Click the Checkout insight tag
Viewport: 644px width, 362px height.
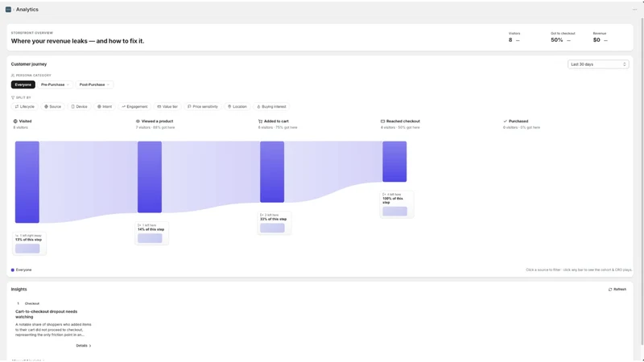[32, 304]
